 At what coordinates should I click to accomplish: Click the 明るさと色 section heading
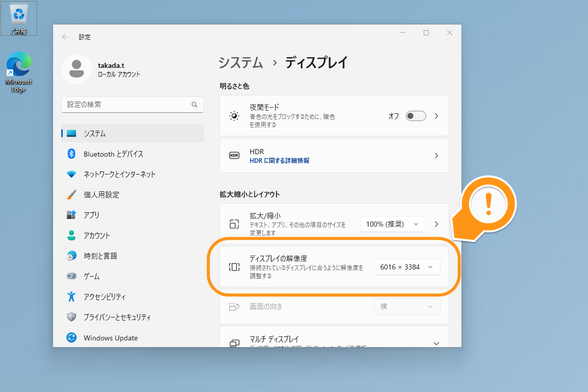(234, 86)
